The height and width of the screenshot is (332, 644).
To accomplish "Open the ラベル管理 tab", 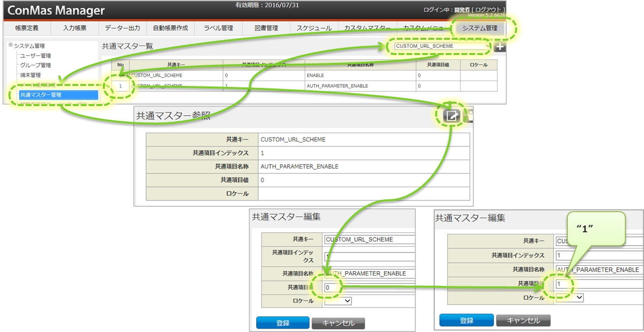I will [218, 28].
